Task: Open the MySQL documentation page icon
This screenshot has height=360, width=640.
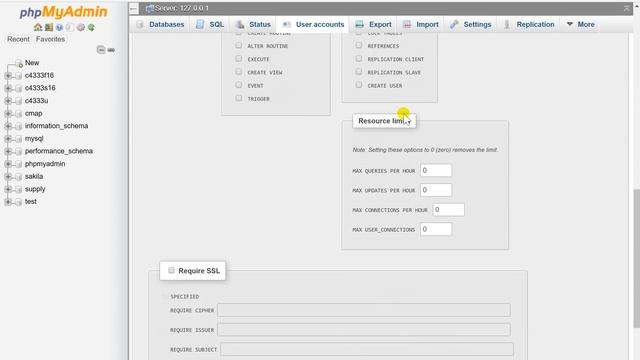Action: 70,27
